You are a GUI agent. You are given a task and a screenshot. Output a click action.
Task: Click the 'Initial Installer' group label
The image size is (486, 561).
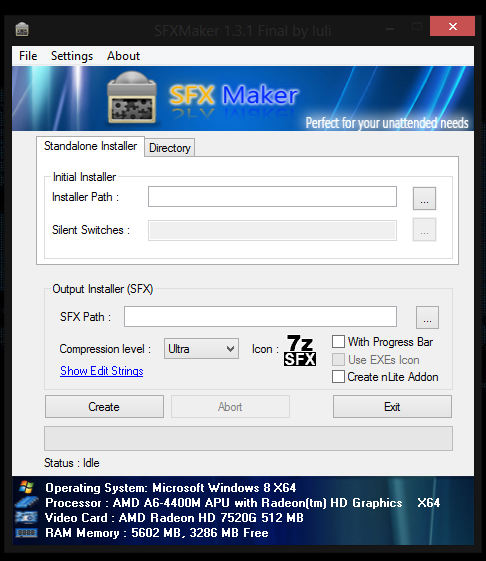pos(84,177)
